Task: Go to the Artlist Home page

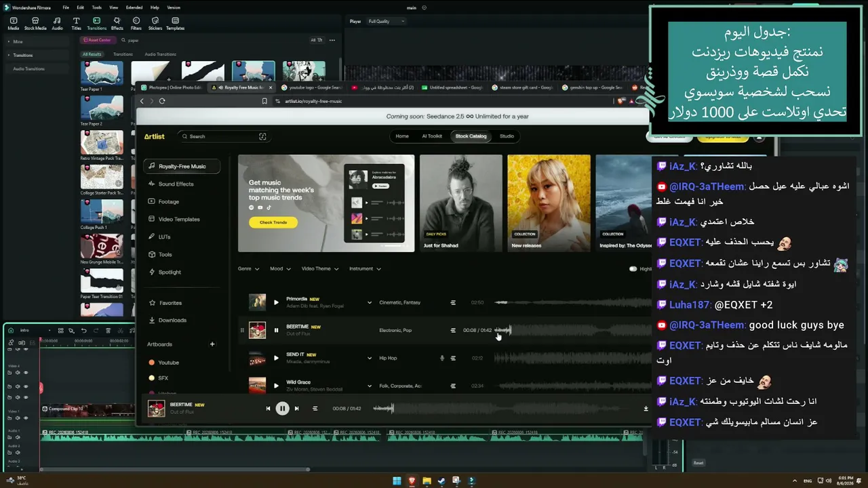Action: [x=402, y=136]
